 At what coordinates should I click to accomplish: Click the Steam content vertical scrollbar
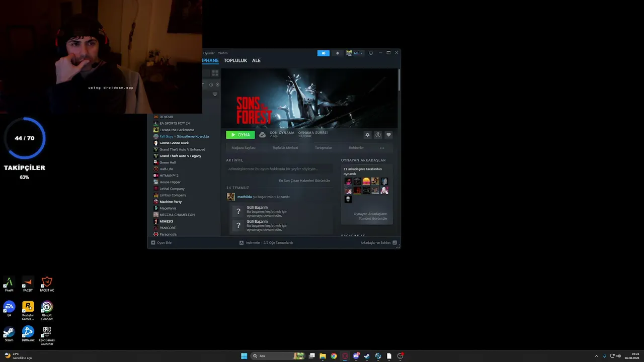[x=399, y=80]
